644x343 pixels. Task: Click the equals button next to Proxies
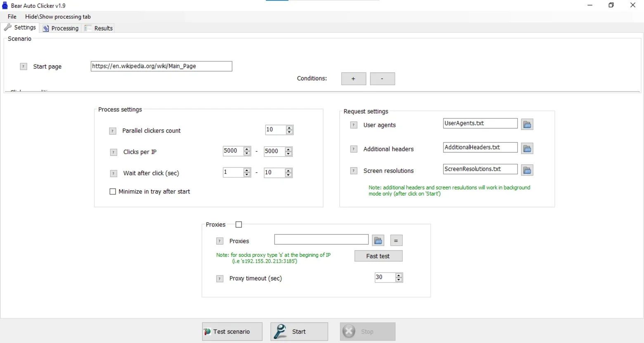tap(396, 240)
